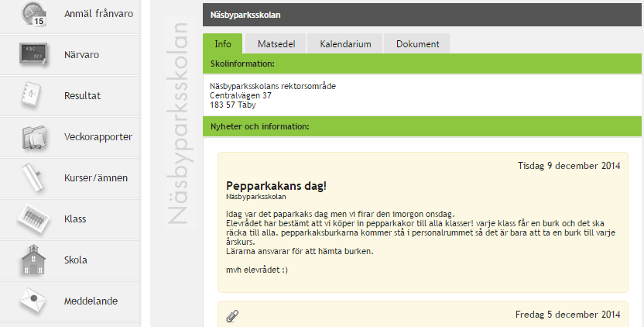Click the Pepparkakans dag! headline
The width and height of the screenshot is (644, 327).
(276, 186)
